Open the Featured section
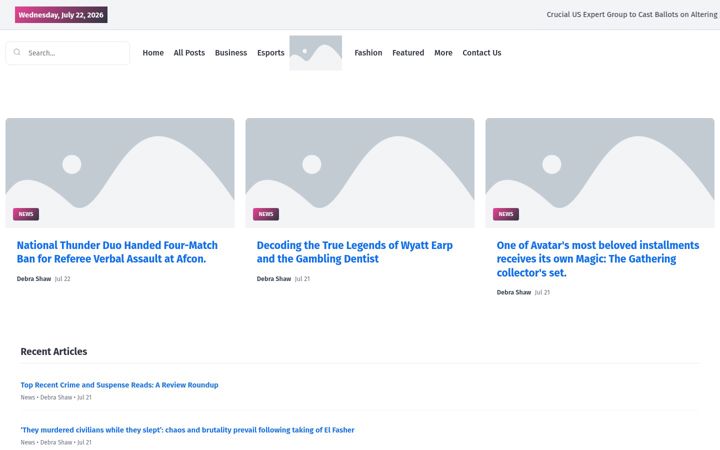Screen dimensions: 720x450 [x=408, y=53]
